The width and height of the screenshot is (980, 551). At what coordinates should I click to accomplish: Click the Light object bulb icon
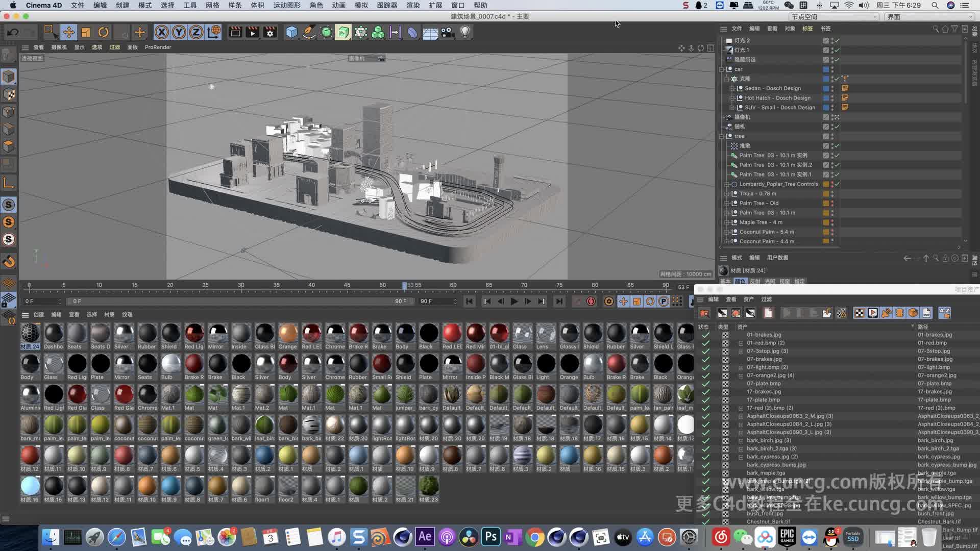(464, 33)
